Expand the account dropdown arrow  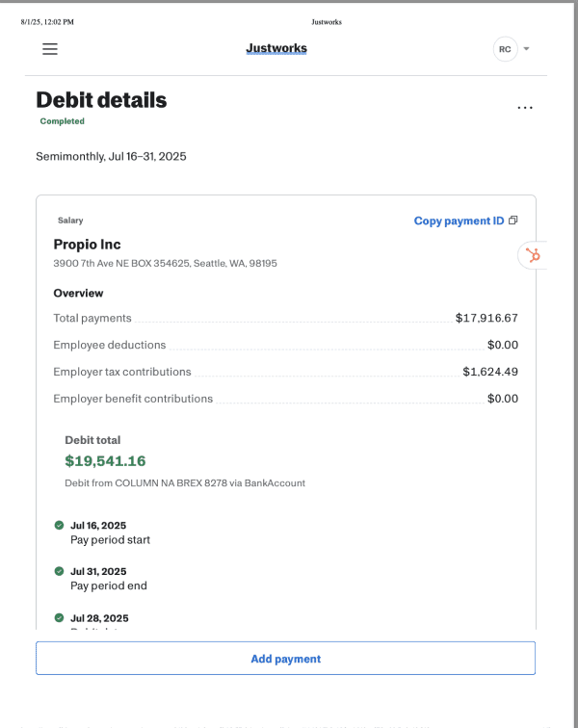tap(526, 49)
